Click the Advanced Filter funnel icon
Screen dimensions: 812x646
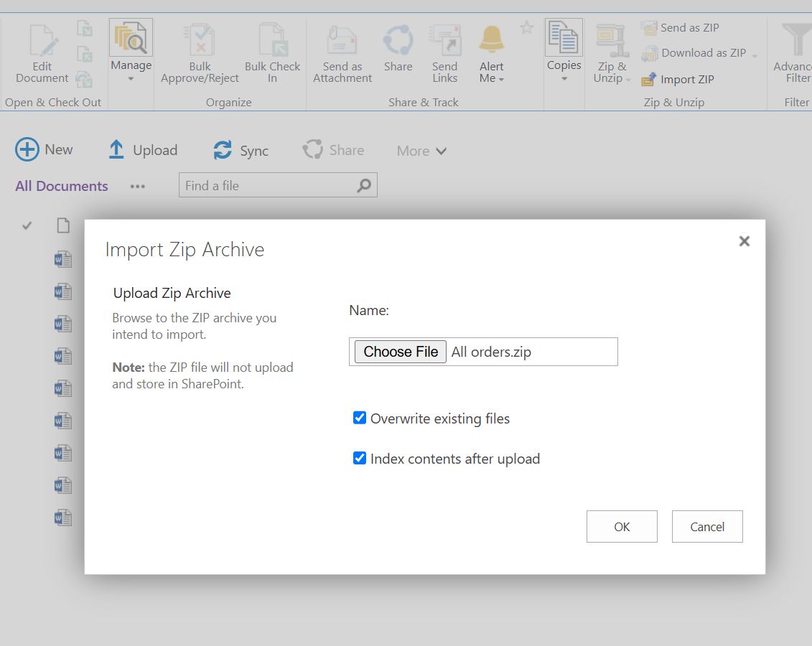[x=796, y=39]
